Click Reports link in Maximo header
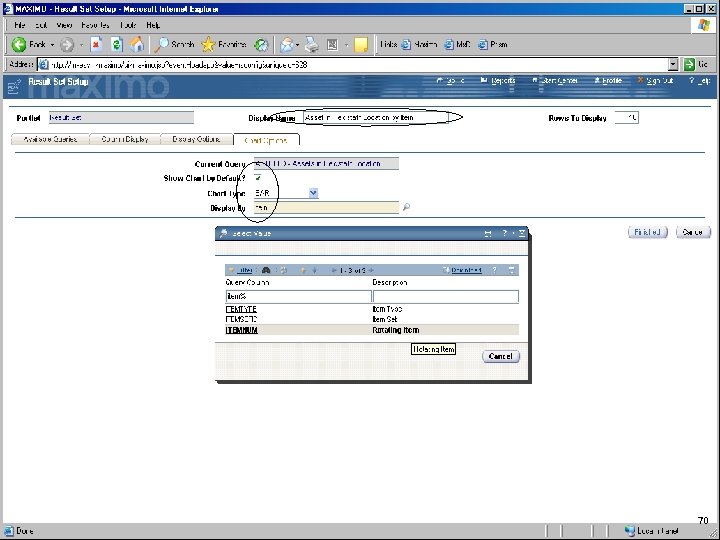The width and height of the screenshot is (720, 540). coord(503,81)
